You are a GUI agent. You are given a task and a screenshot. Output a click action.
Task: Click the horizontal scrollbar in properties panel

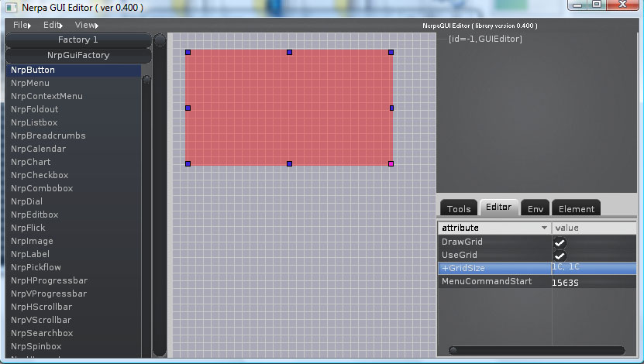[536, 351]
